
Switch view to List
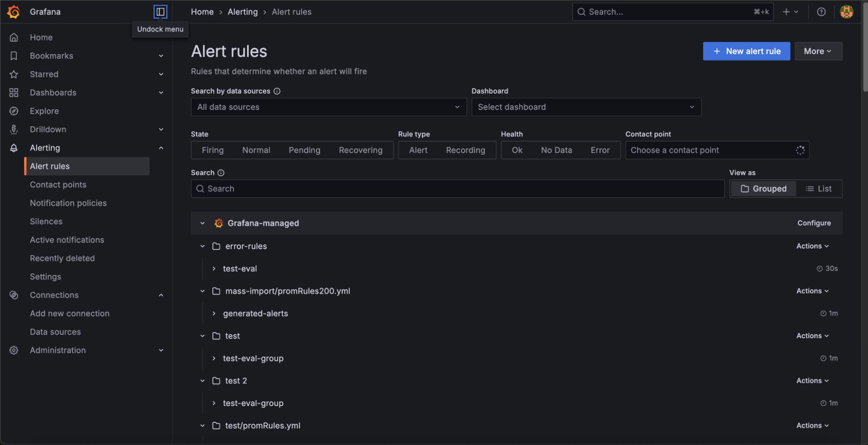(819, 189)
